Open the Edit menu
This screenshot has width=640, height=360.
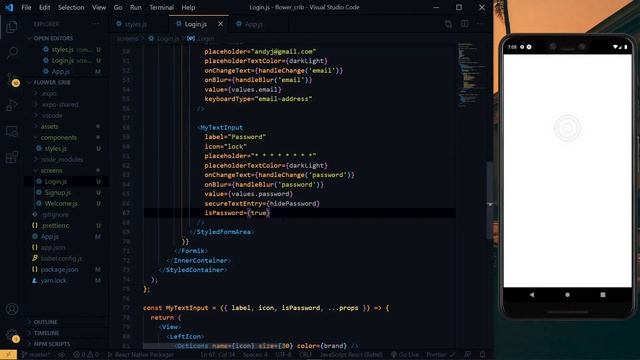coord(44,7)
